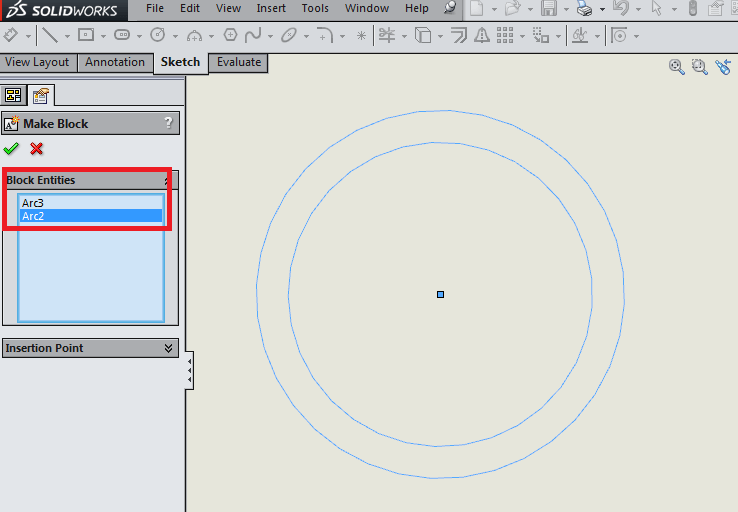The image size is (738, 512).
Task: Cancel Make Block with red X
Action: tap(36, 149)
